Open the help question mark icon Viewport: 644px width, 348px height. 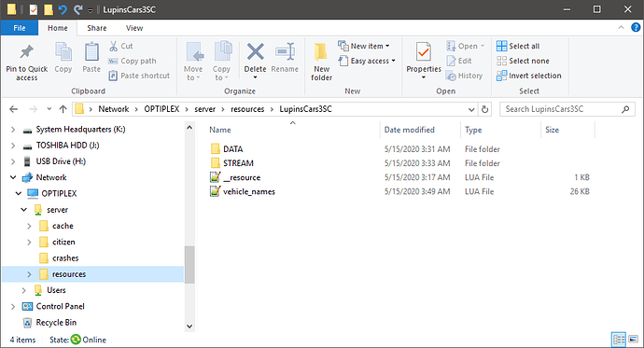pos(636,27)
